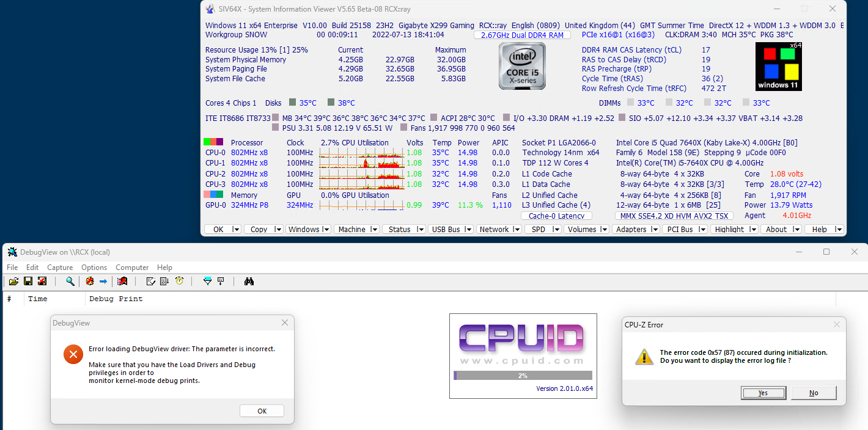Open the USB Bus button's dropdown arrow

tap(468, 230)
